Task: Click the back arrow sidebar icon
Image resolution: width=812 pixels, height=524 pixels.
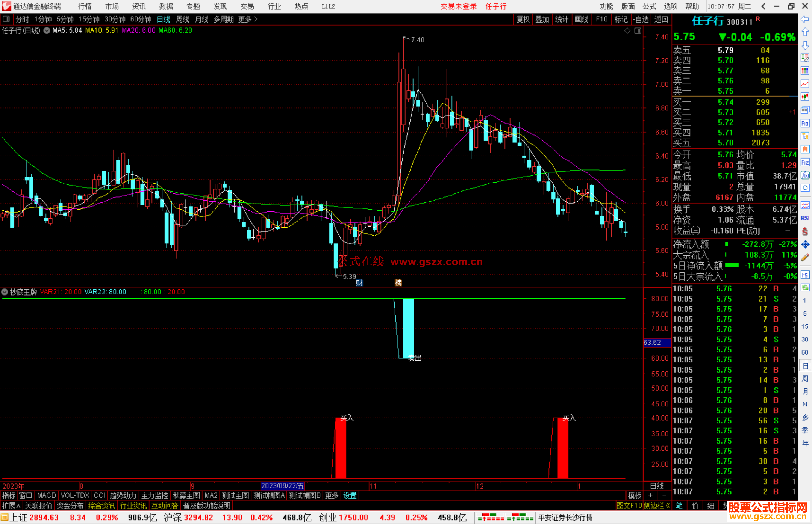Action: point(805,19)
